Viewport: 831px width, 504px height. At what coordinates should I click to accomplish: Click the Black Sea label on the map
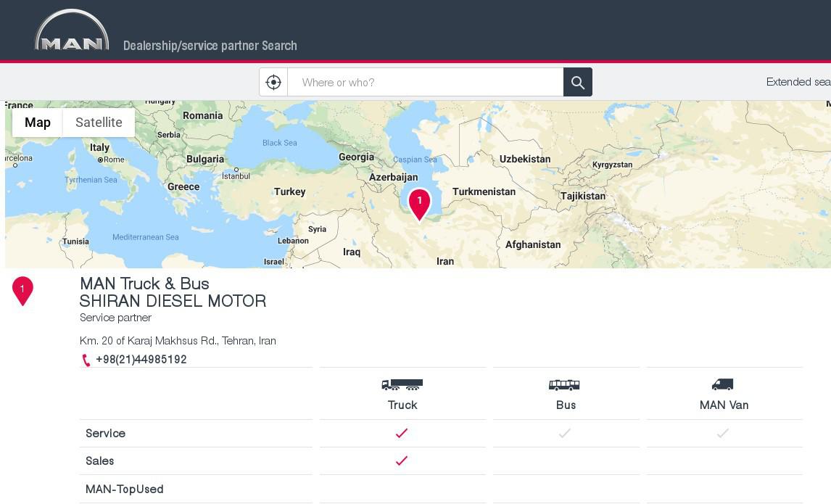[279, 143]
